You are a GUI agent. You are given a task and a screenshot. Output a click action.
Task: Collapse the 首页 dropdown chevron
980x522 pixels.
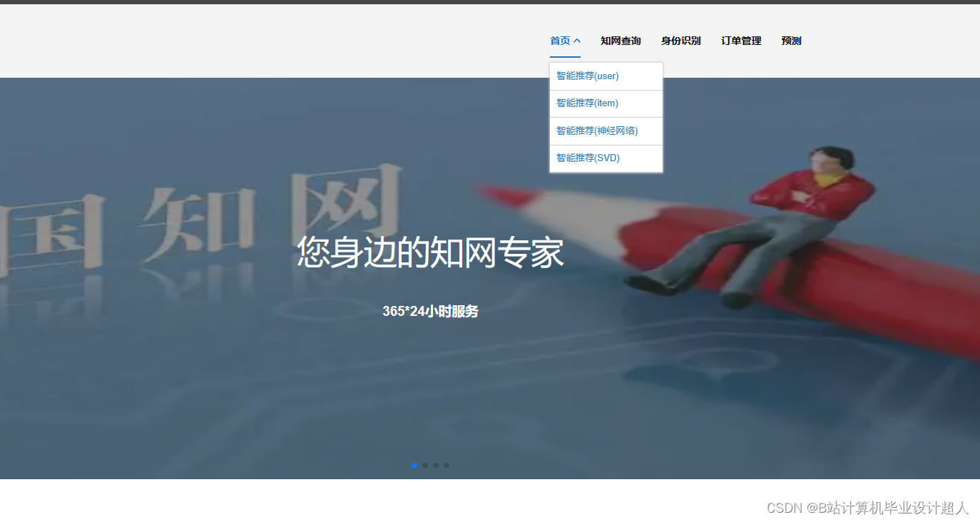click(x=578, y=40)
